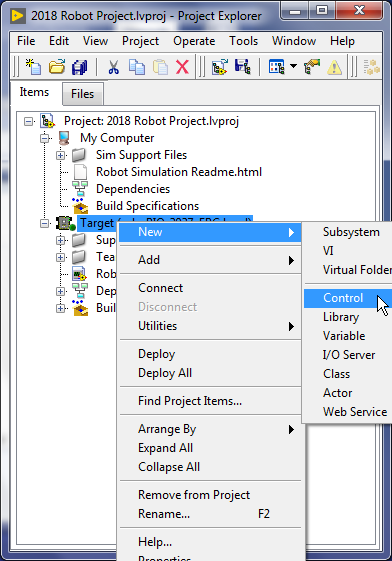Choose Variable from New submenu

coord(348,336)
